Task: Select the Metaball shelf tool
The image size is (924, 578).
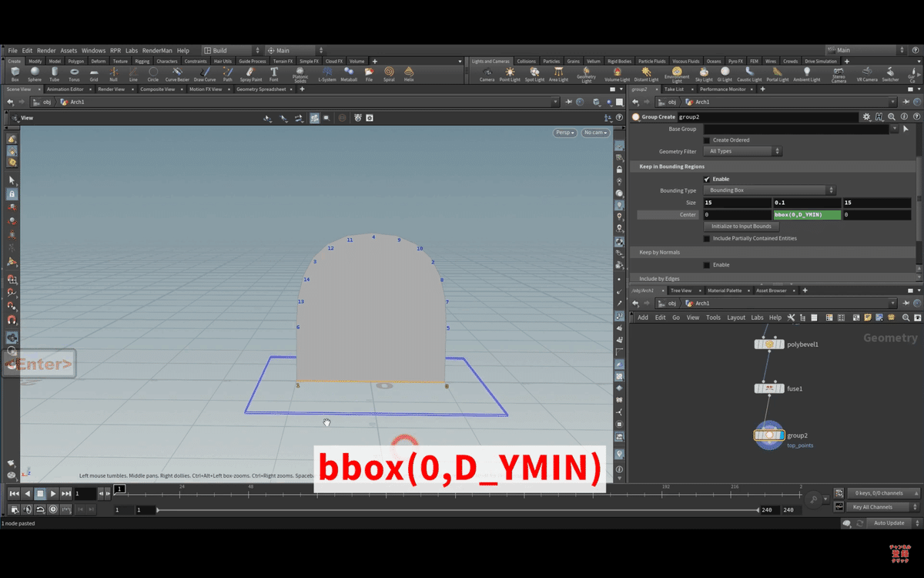Action: point(349,74)
